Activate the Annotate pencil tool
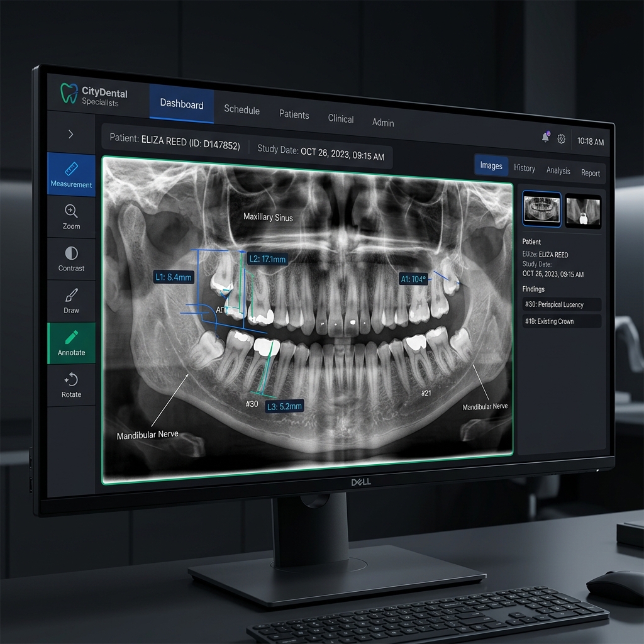Image resolution: width=644 pixels, height=644 pixels. pyautogui.click(x=72, y=343)
